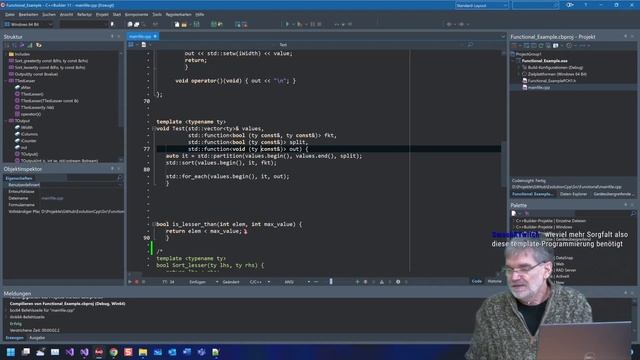Switch to the Historie view tab
Viewport: 640px width, 360px height.
pos(494,281)
